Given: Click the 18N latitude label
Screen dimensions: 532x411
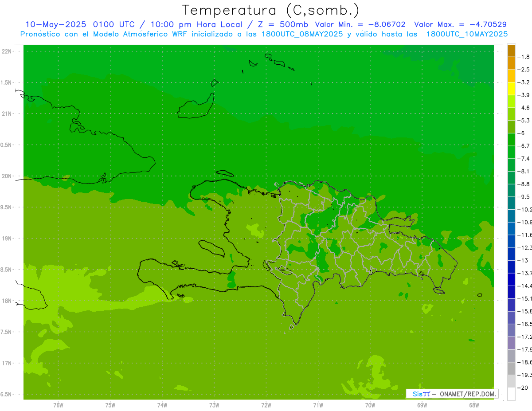Looking at the screenshot, I should (7, 301).
